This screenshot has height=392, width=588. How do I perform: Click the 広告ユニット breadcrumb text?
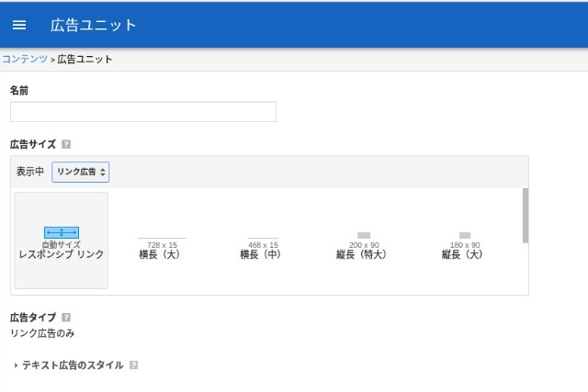(85, 59)
